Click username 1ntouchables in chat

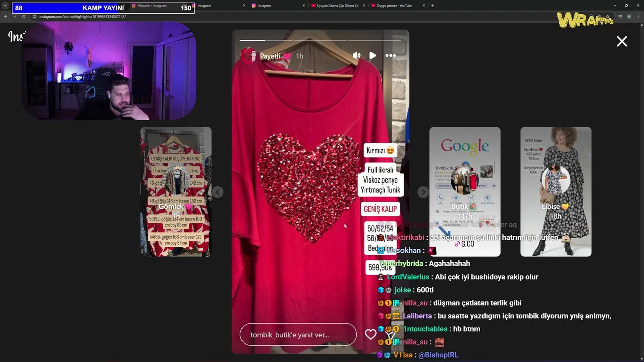click(x=425, y=329)
